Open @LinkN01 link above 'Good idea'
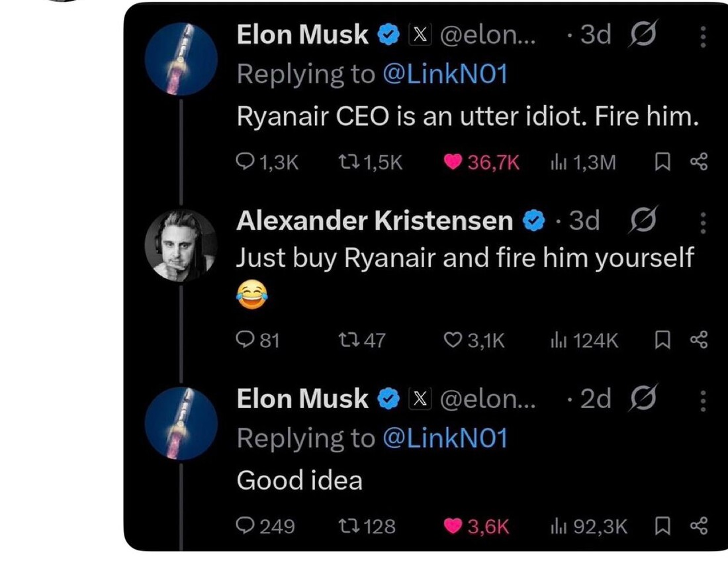The image size is (728, 563). 445,438
